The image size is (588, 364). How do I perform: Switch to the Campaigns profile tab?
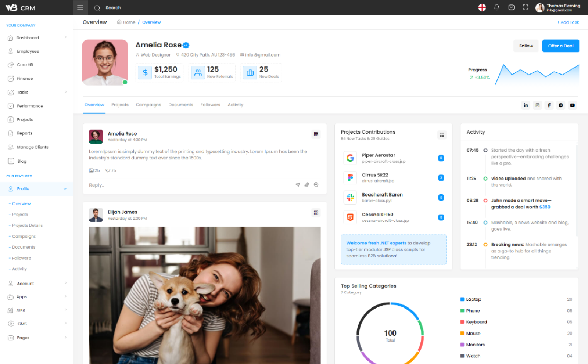tap(148, 105)
